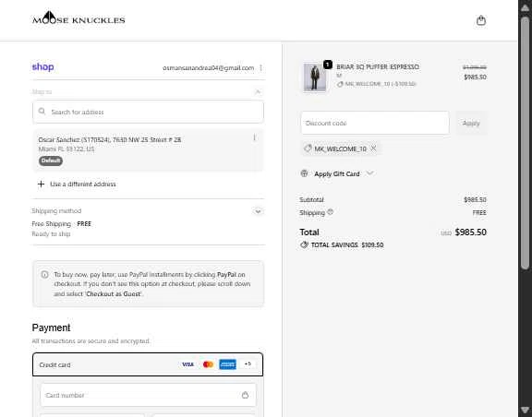Click the vertical scrollbar thumb
This screenshot has width=532, height=417.
click(x=525, y=142)
